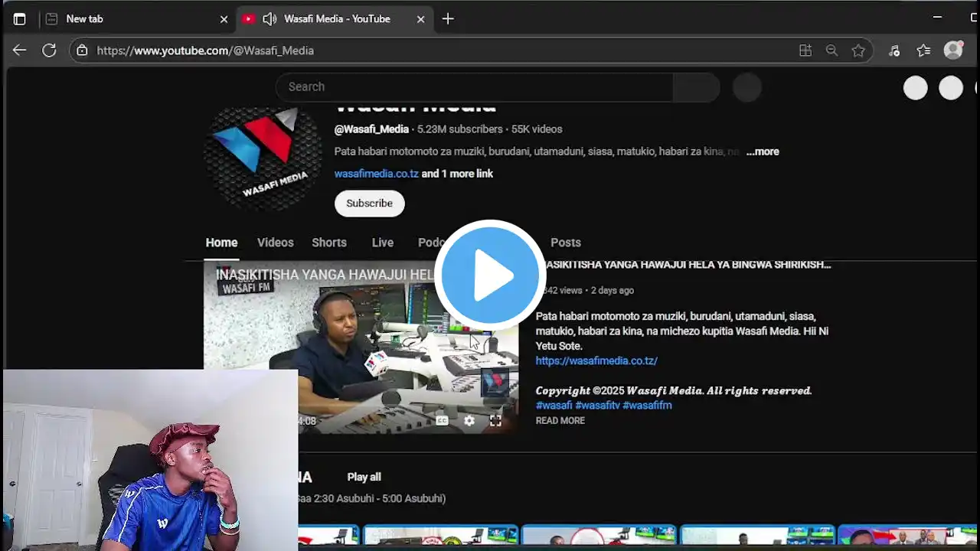The width and height of the screenshot is (980, 551).
Task: Reload the page with refresh icon
Action: [49, 51]
